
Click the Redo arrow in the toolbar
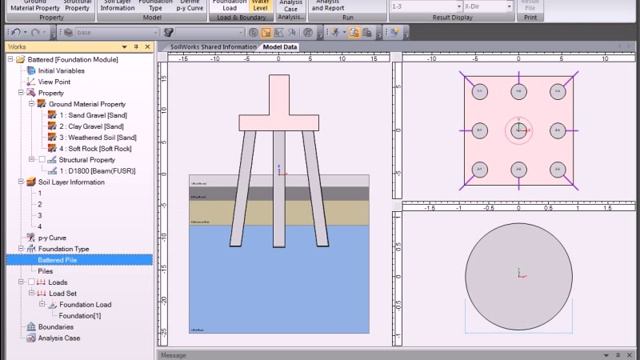35,32
